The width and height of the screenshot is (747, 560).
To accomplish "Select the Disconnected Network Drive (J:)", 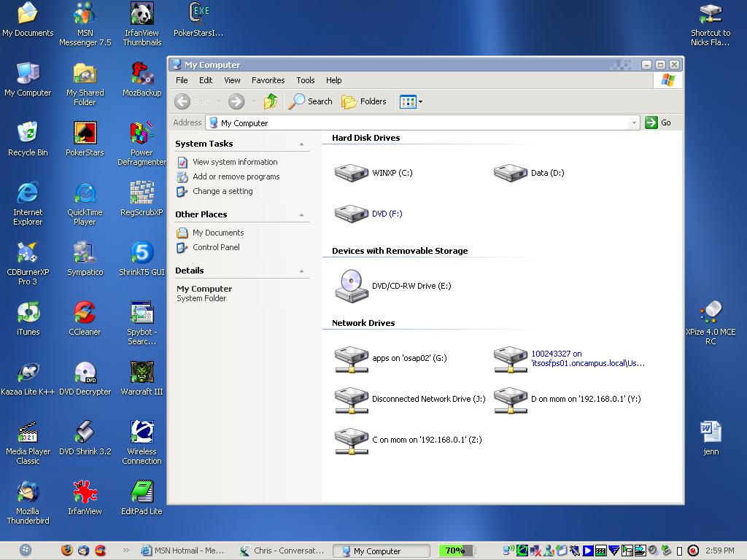I will (410, 399).
